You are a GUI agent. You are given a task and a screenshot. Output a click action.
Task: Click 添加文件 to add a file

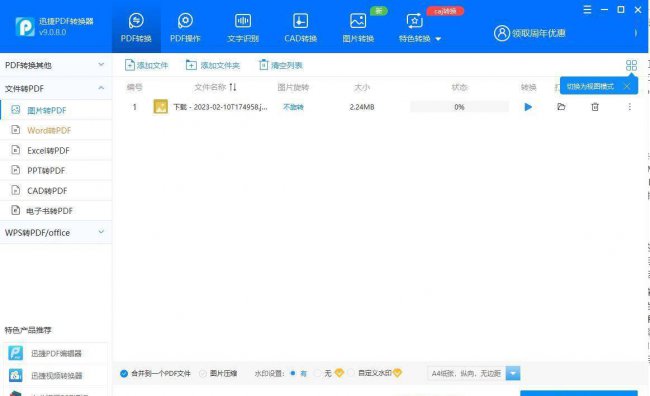click(x=146, y=65)
